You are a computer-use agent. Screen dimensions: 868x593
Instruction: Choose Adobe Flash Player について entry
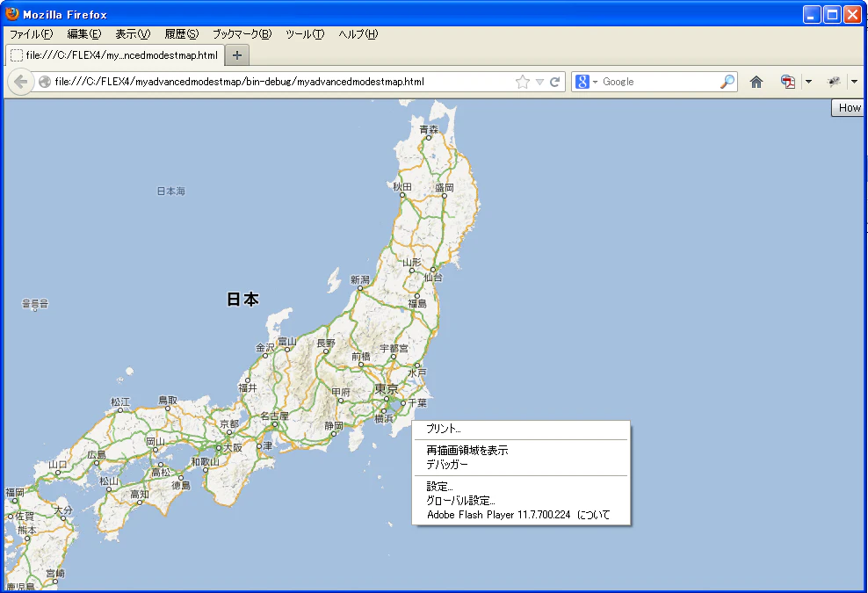tap(522, 515)
